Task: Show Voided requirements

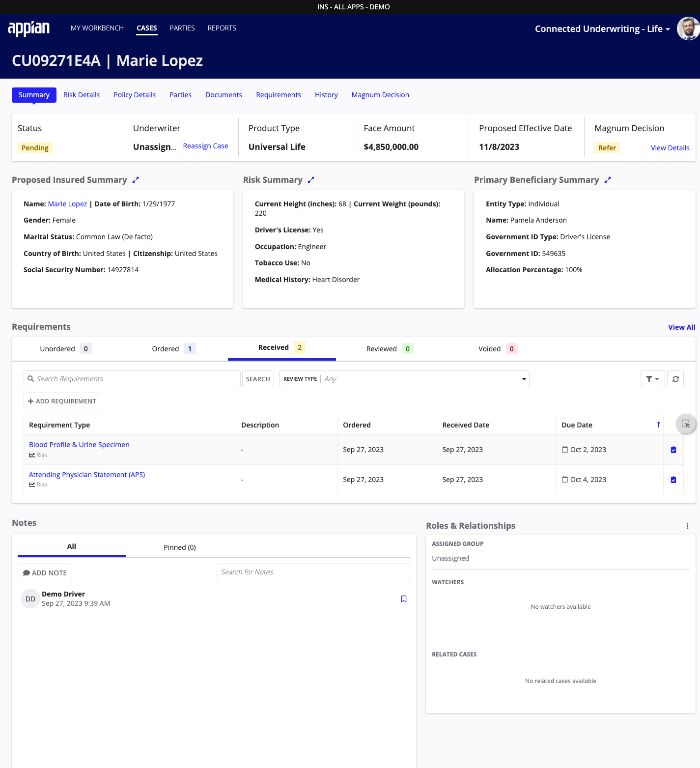Action: pyautogui.click(x=498, y=349)
